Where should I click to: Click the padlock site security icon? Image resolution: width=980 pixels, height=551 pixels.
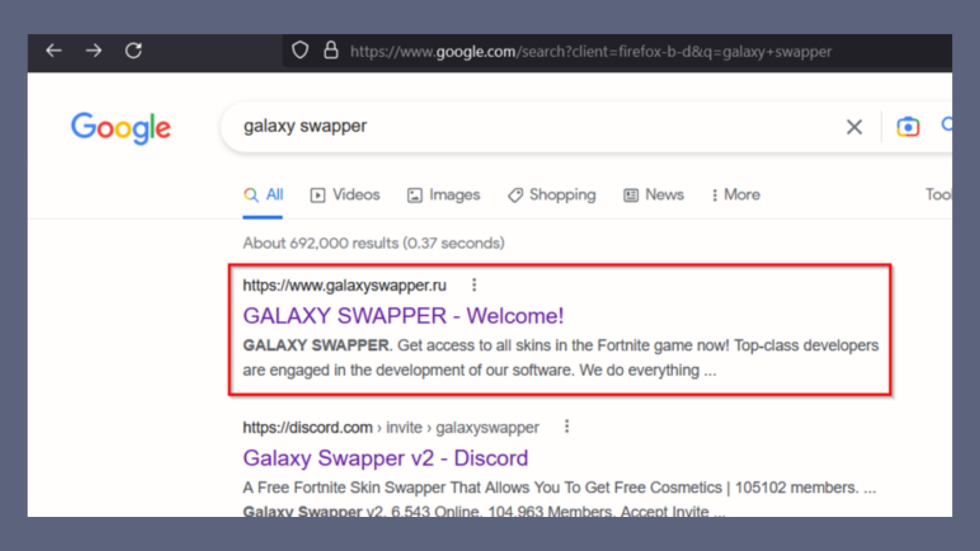331,51
